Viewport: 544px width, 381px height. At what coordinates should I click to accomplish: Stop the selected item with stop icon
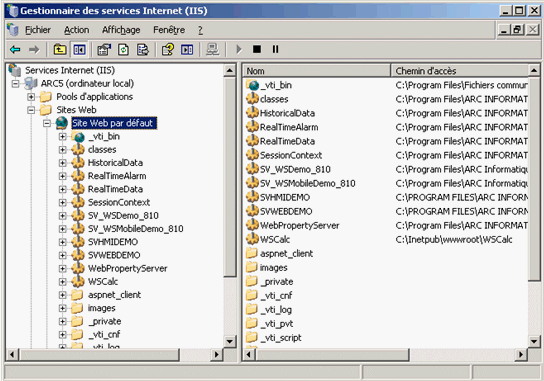point(257,49)
